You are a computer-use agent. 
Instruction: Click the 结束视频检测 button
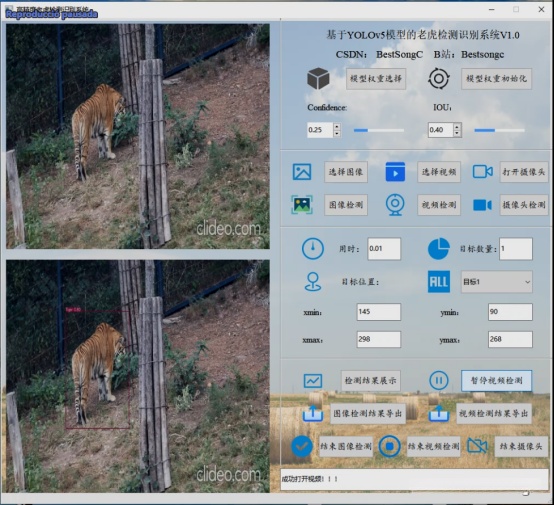433,446
